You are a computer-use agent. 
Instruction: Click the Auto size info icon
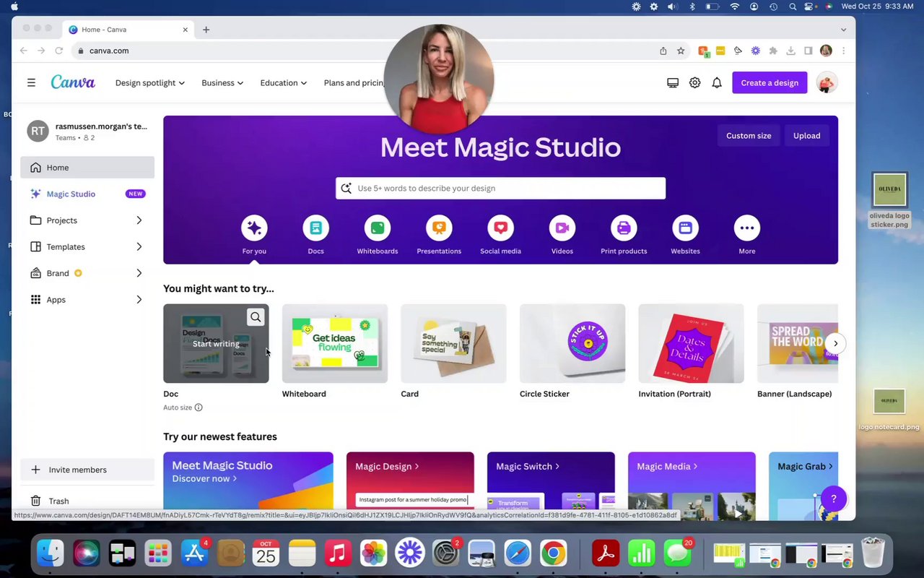pos(199,407)
